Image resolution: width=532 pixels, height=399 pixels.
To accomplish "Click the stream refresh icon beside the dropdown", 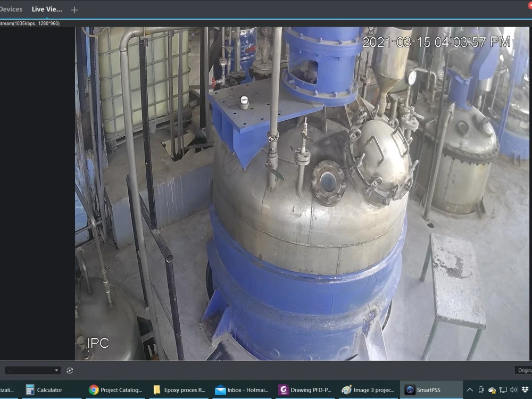I will point(69,370).
